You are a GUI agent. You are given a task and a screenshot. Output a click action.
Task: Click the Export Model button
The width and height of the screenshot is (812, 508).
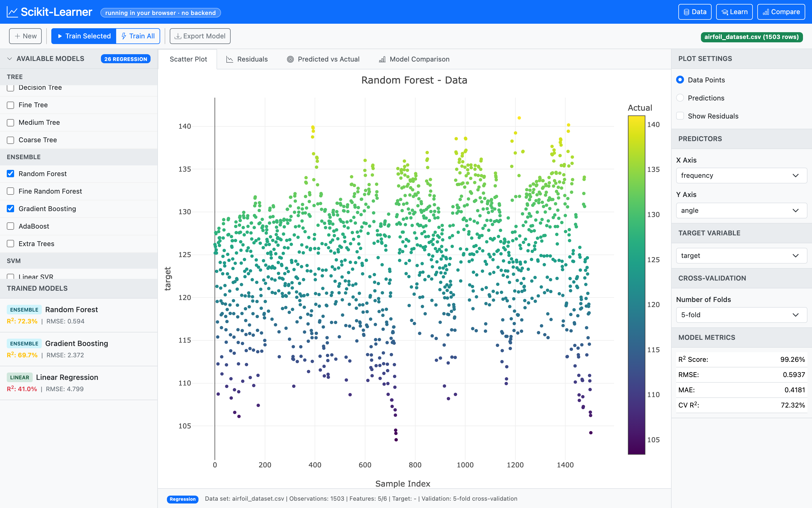pos(200,36)
